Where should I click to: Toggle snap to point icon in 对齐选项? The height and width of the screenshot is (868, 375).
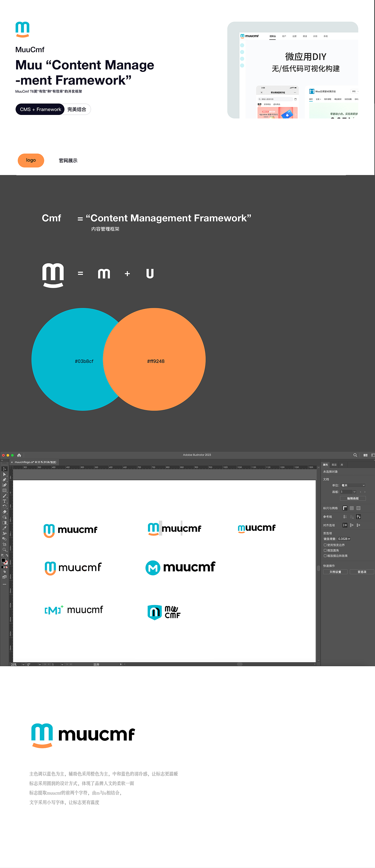tap(345, 525)
